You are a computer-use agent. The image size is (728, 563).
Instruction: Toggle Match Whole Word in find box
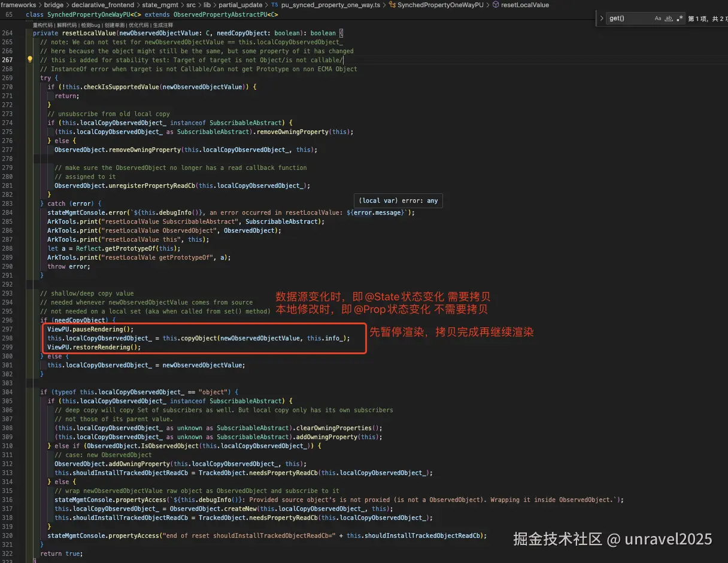[x=669, y=19]
